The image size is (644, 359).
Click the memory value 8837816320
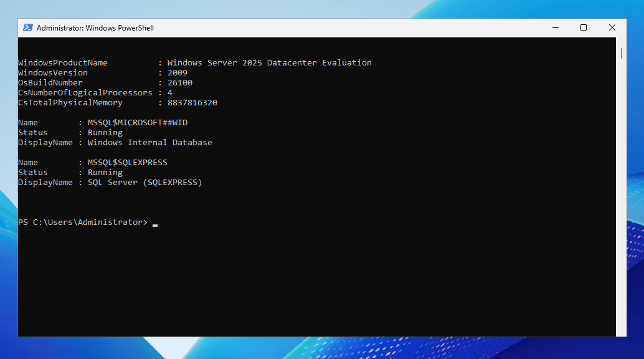pyautogui.click(x=192, y=103)
